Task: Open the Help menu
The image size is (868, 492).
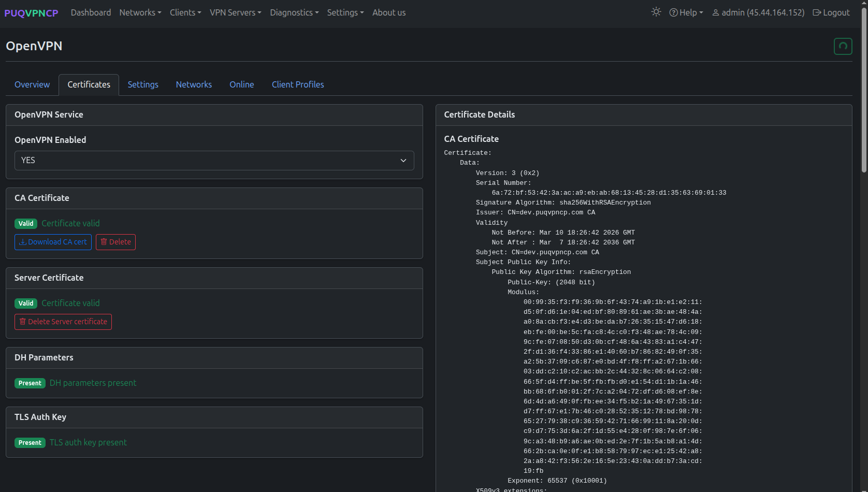Action: point(686,12)
